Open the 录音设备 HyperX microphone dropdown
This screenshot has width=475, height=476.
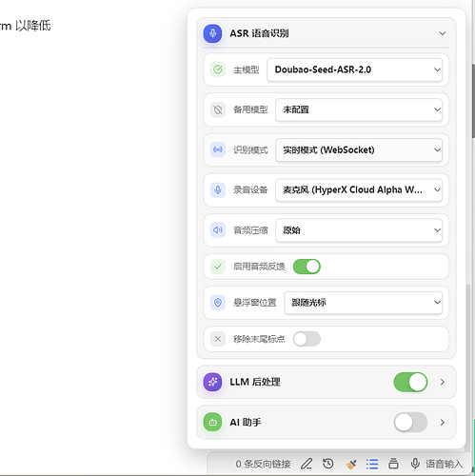click(359, 190)
